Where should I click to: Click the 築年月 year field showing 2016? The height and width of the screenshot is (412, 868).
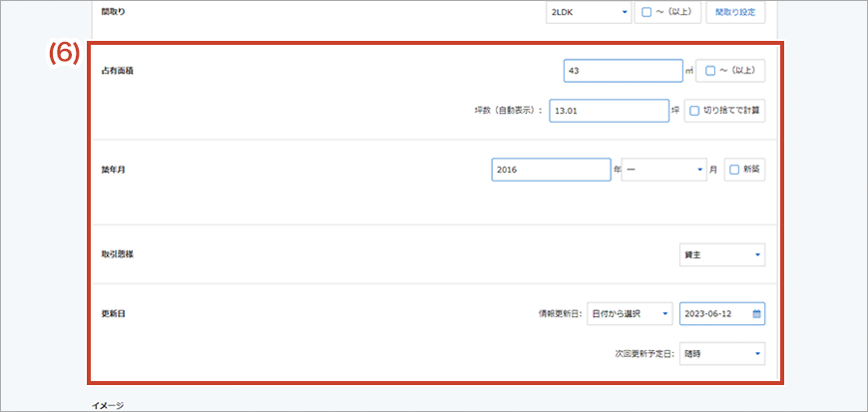[x=550, y=170]
